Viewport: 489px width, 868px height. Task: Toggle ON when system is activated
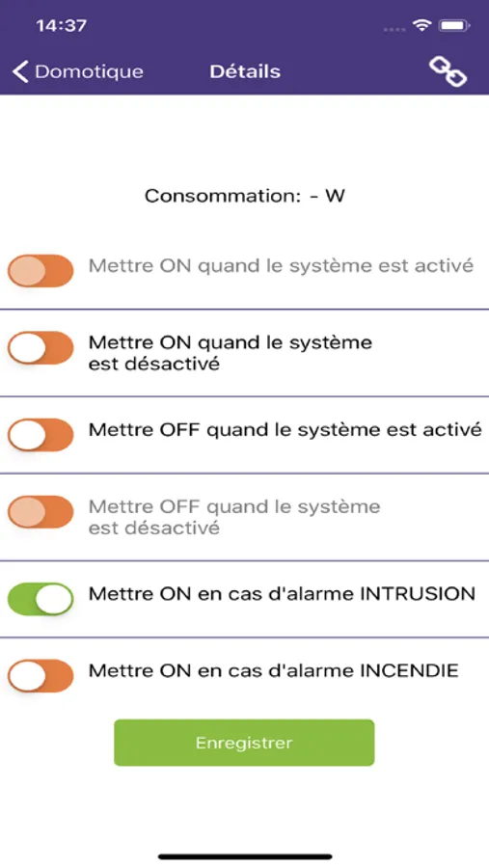coord(41,271)
